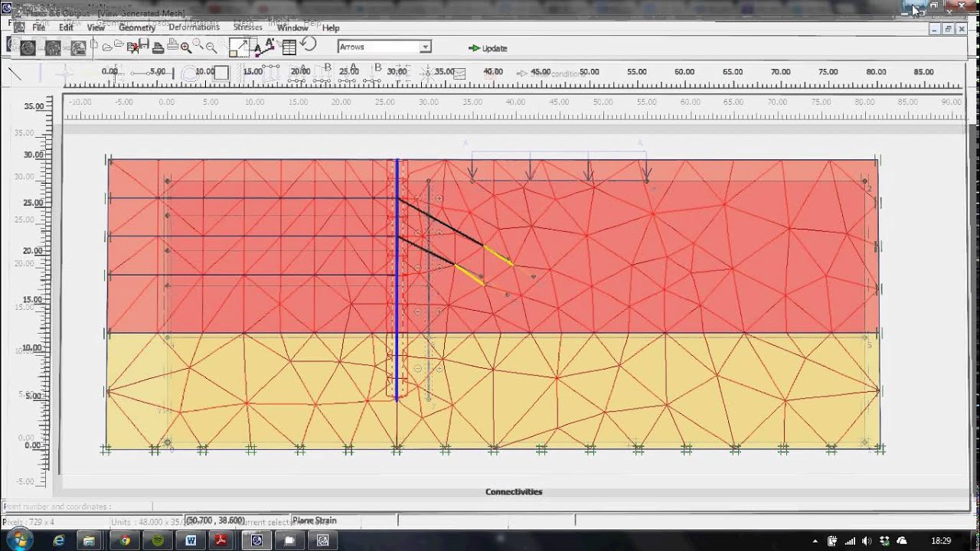Open Microsoft Word from the taskbar
980x551 pixels.
pyautogui.click(x=191, y=540)
